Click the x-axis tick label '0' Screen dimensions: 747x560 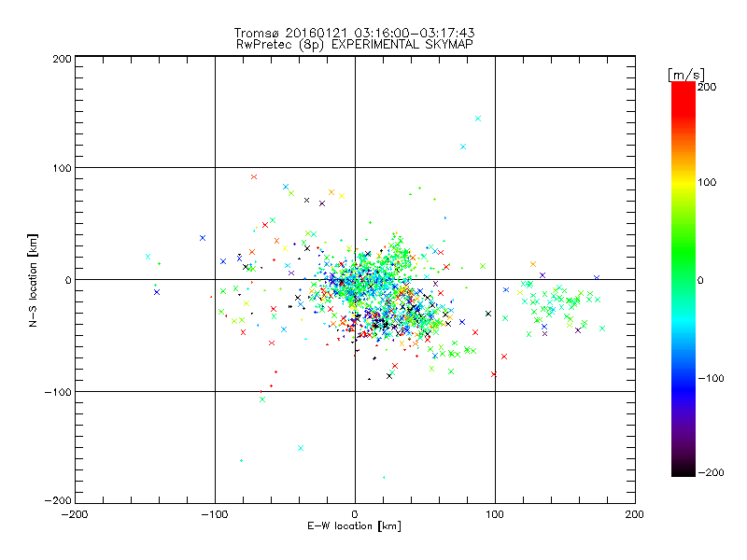pyautogui.click(x=355, y=514)
